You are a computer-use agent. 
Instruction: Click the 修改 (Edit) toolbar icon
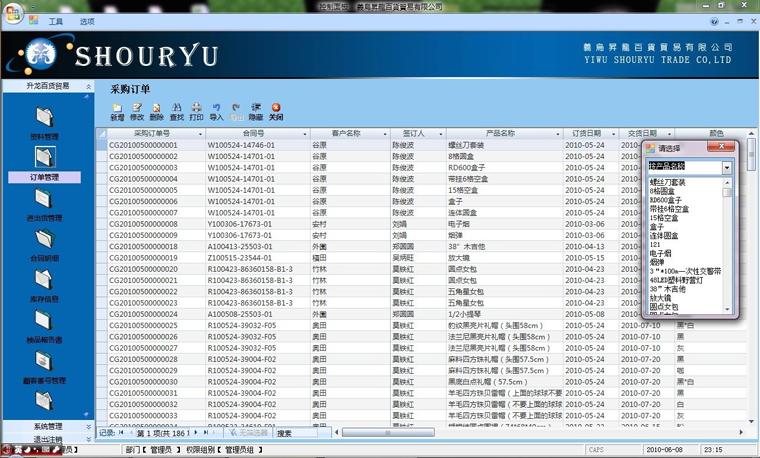137,112
